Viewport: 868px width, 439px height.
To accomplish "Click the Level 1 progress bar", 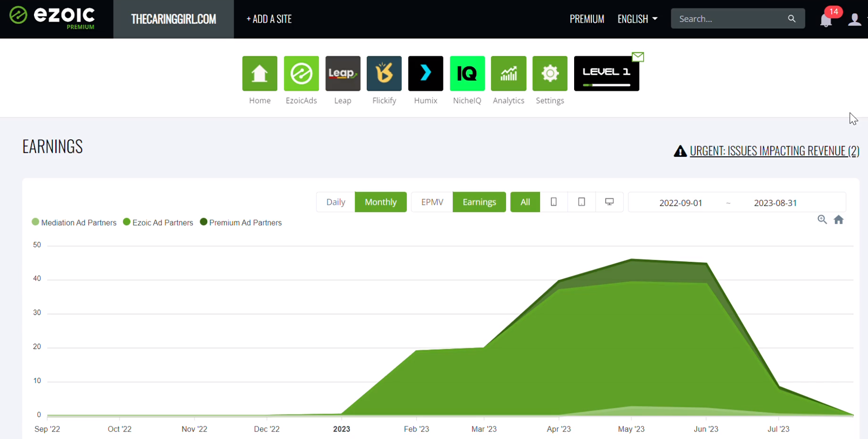I will (606, 85).
